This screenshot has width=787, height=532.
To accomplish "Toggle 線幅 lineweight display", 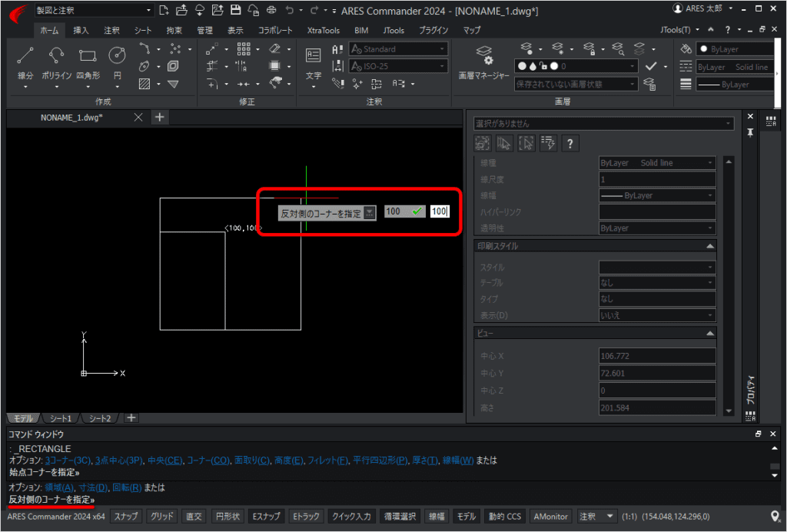I will [x=437, y=516].
